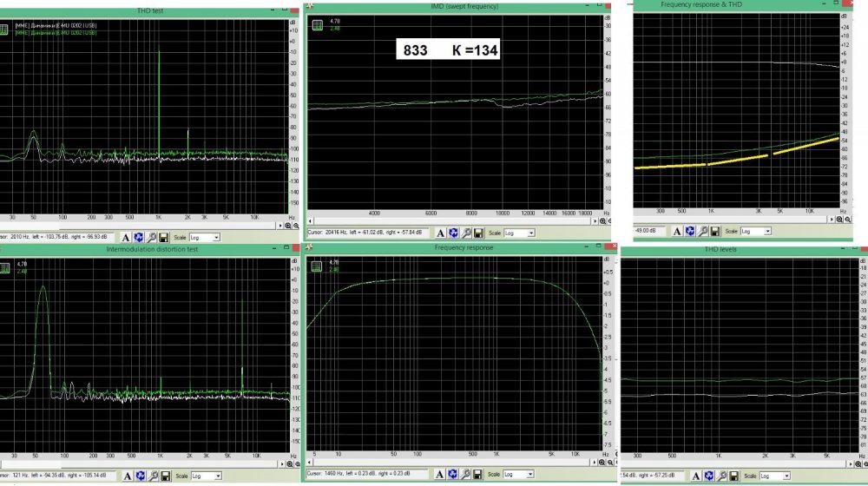Click scroll-right arrow under Frequency response & THD graph
The height and width of the screenshot is (486, 868).
click(x=832, y=220)
